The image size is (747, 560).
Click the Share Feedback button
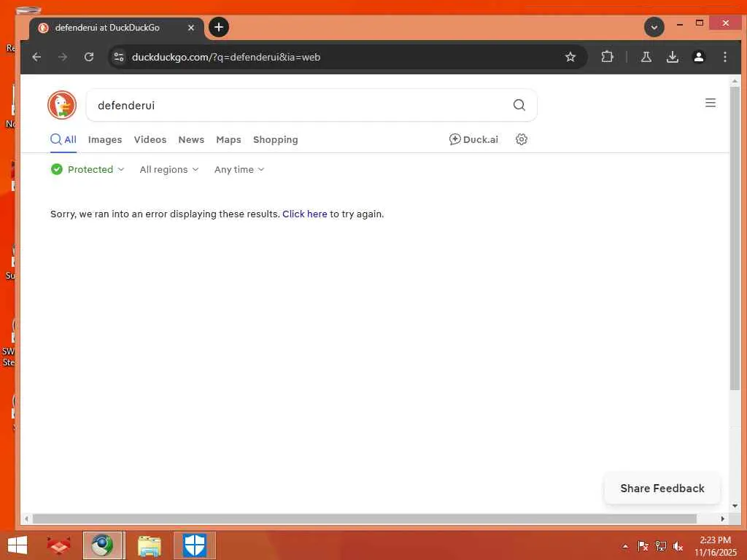point(662,489)
